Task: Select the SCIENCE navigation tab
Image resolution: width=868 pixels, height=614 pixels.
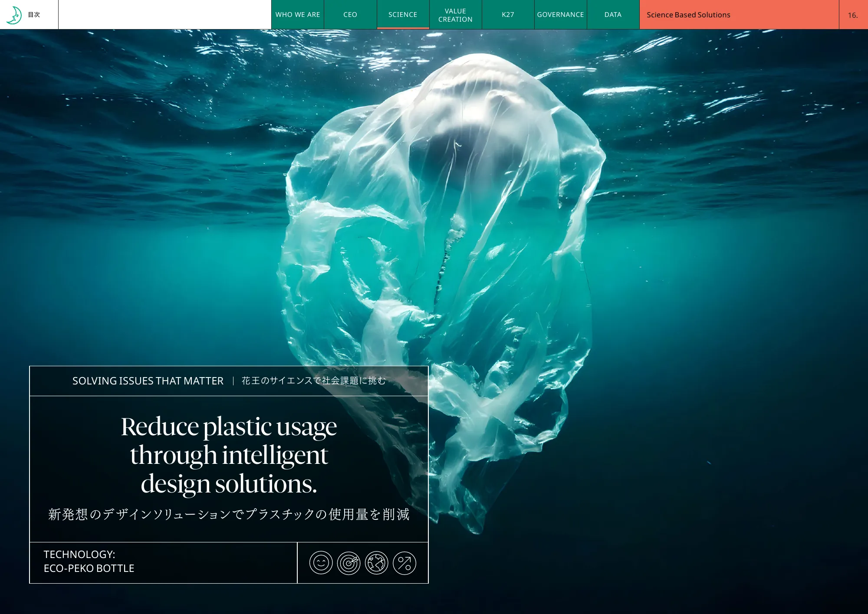Action: 403,15
